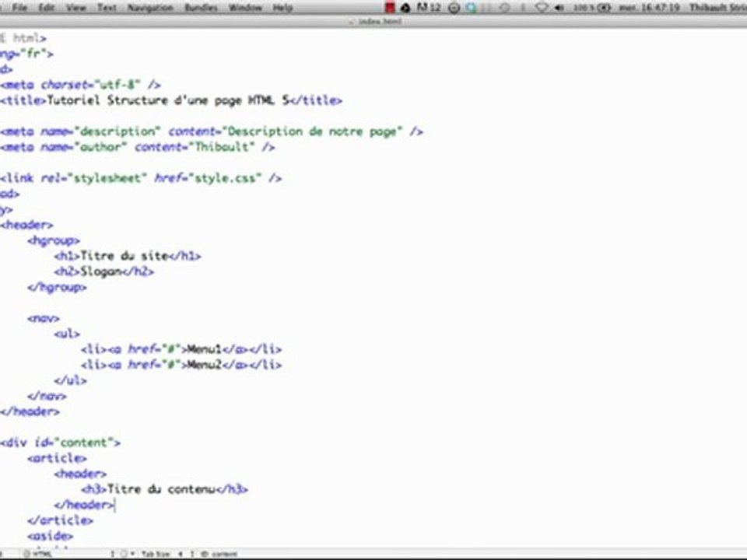Click the meta charset utf-8 line
Viewport: 747px width, 560px height.
[80, 85]
